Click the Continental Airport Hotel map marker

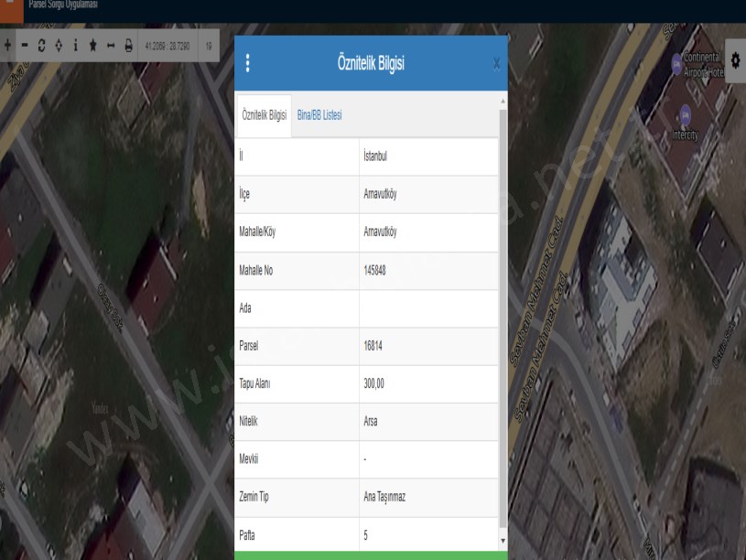676,64
